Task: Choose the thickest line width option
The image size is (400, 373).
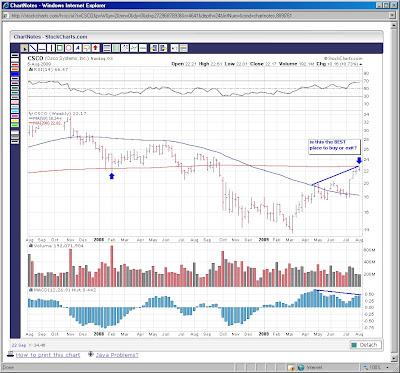Action: coord(15,142)
